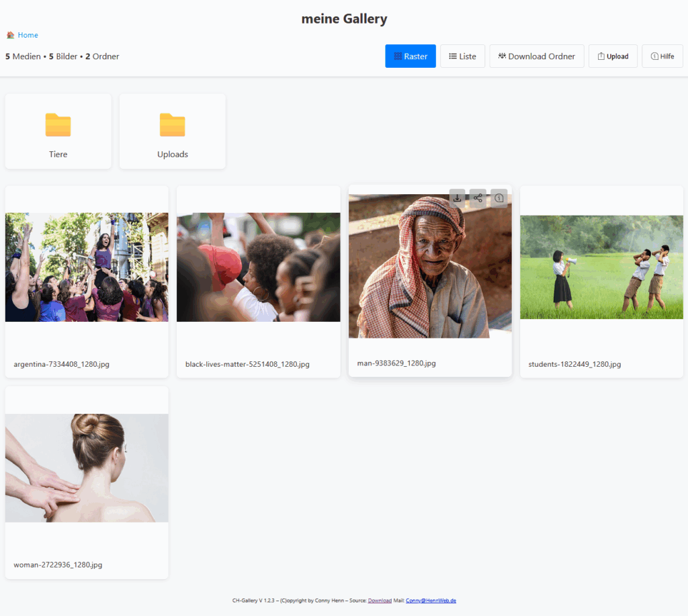The image size is (688, 616).
Task: Open the argentina protest photo thumbnail
Action: 87,267
